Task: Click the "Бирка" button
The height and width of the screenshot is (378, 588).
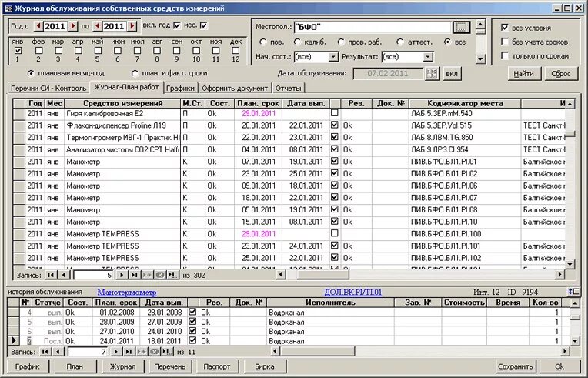Action: tap(265, 366)
